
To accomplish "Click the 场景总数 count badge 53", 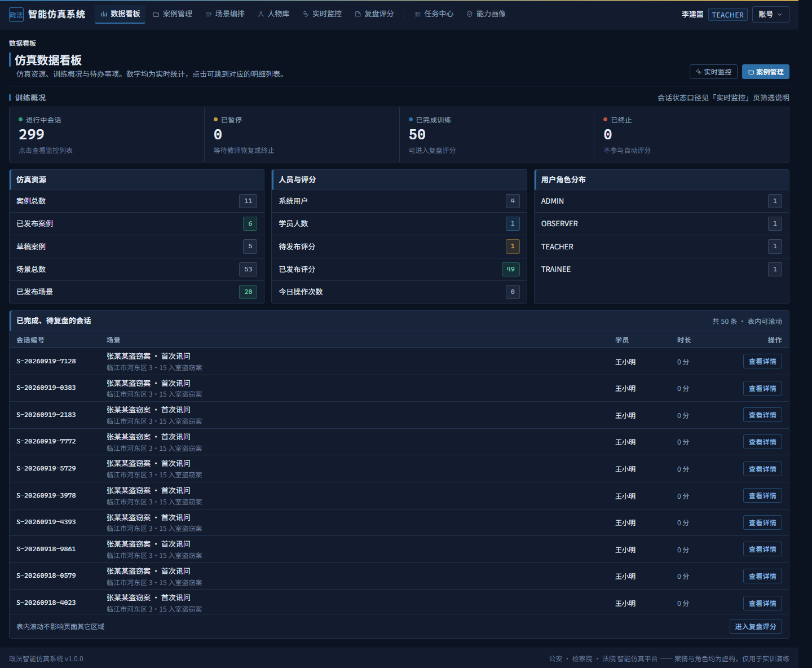I will 248,269.
